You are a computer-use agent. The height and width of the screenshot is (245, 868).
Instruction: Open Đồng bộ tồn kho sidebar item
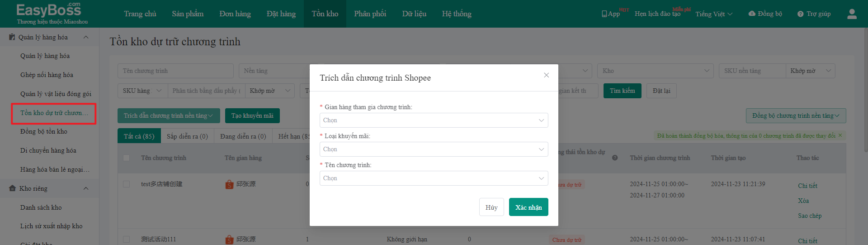44,131
